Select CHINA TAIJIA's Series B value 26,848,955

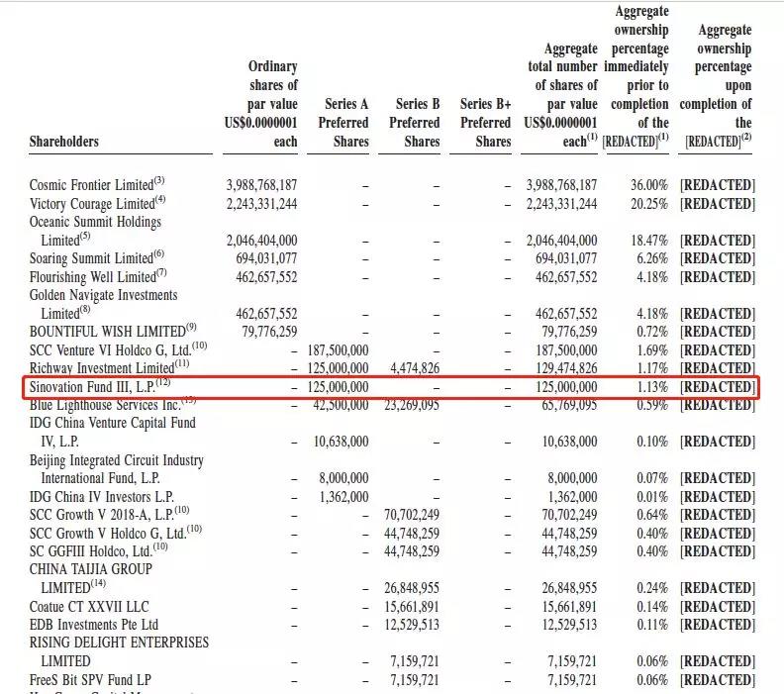click(x=412, y=588)
